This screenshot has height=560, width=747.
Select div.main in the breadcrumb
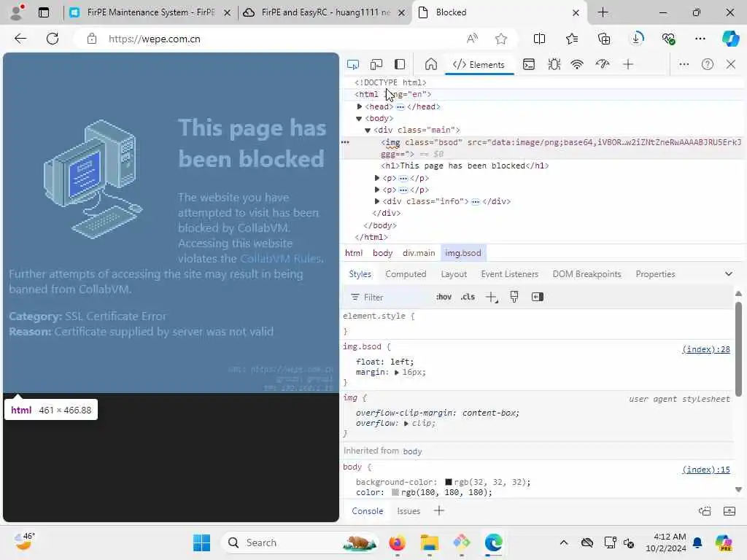[x=418, y=253]
